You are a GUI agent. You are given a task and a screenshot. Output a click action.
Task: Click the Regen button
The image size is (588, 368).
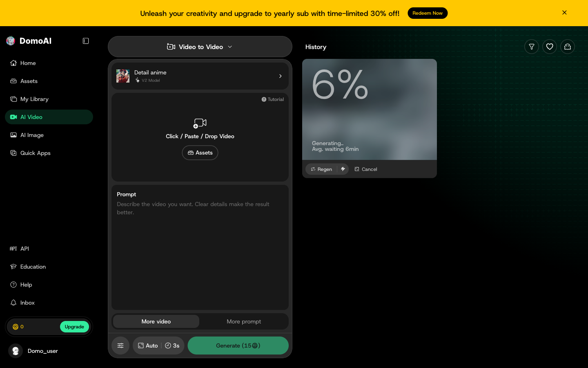coord(321,169)
